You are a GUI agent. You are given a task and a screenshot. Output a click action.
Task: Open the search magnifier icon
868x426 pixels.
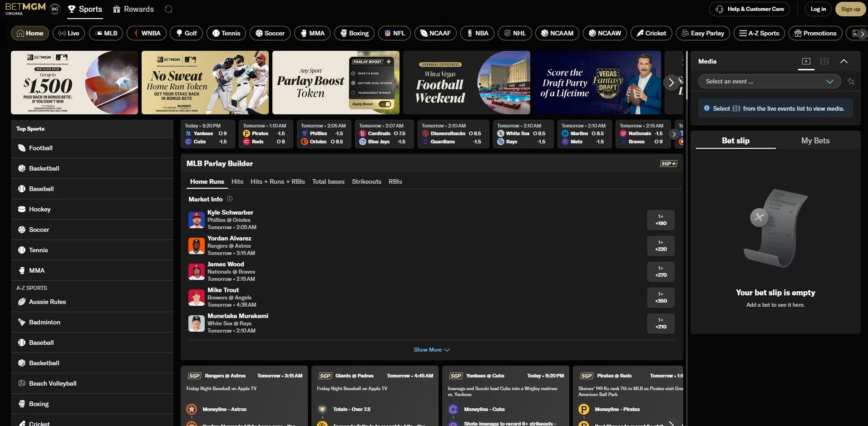pyautogui.click(x=168, y=9)
